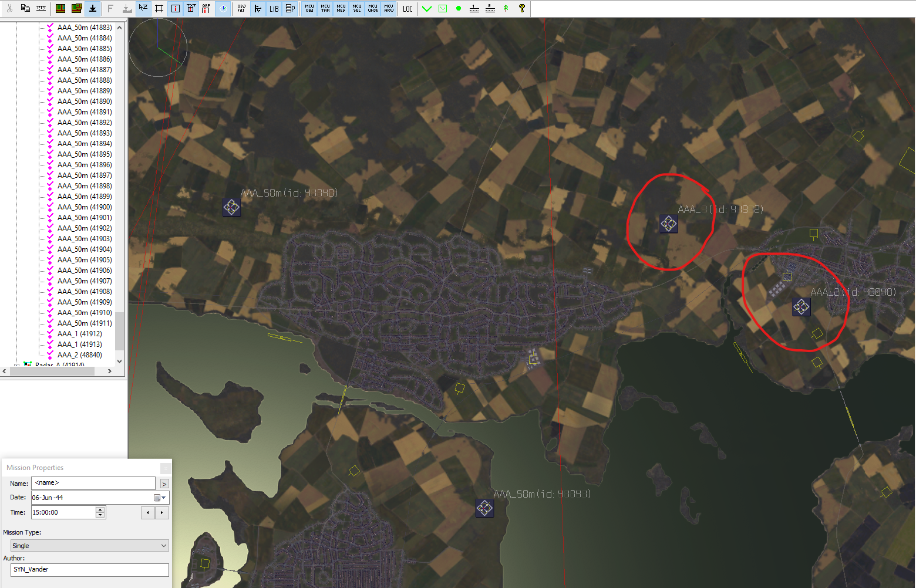Image resolution: width=916 pixels, height=588 pixels.
Task: Open the OBJ FILT object filter
Action: click(x=241, y=8)
